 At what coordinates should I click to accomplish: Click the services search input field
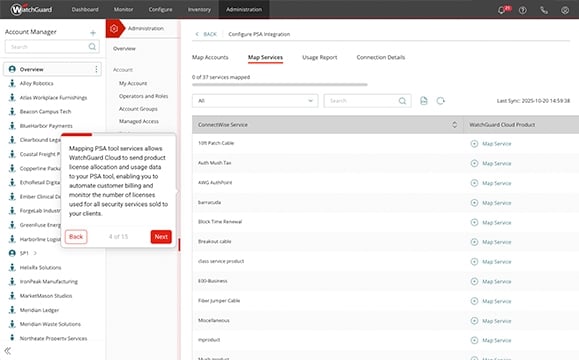[x=367, y=100]
